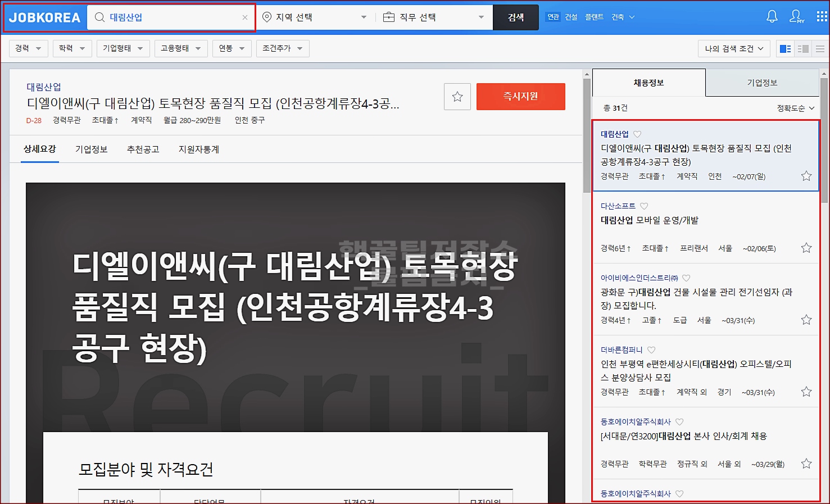830x504 pixels.
Task: Click the 검색 button
Action: point(515,17)
